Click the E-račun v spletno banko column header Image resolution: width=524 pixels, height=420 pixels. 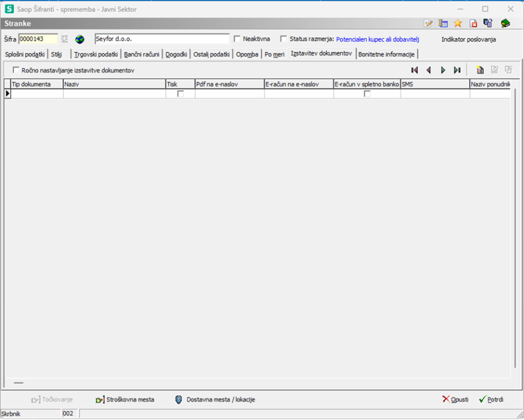[367, 84]
